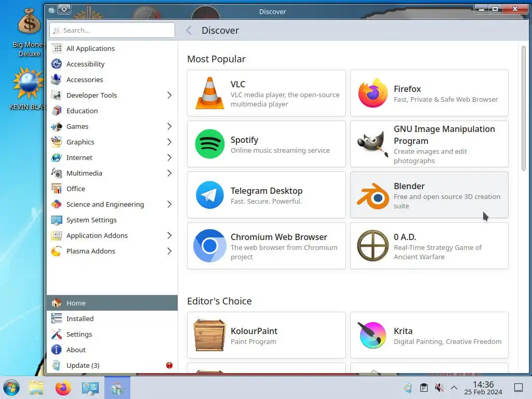Open the Discover window menu diamond button

[64, 9]
